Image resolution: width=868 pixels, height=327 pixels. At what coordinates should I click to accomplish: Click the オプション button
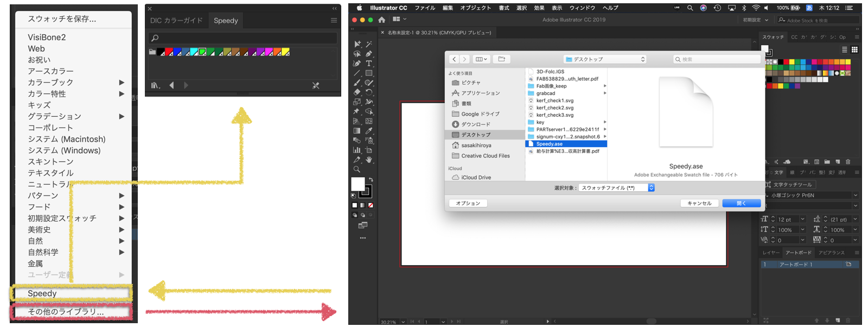[x=468, y=203]
